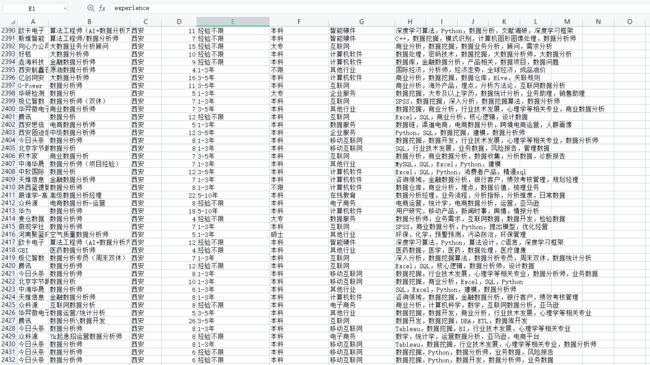This screenshot has width=650, height=365.
Task: Select column B header
Action: point(89,22)
